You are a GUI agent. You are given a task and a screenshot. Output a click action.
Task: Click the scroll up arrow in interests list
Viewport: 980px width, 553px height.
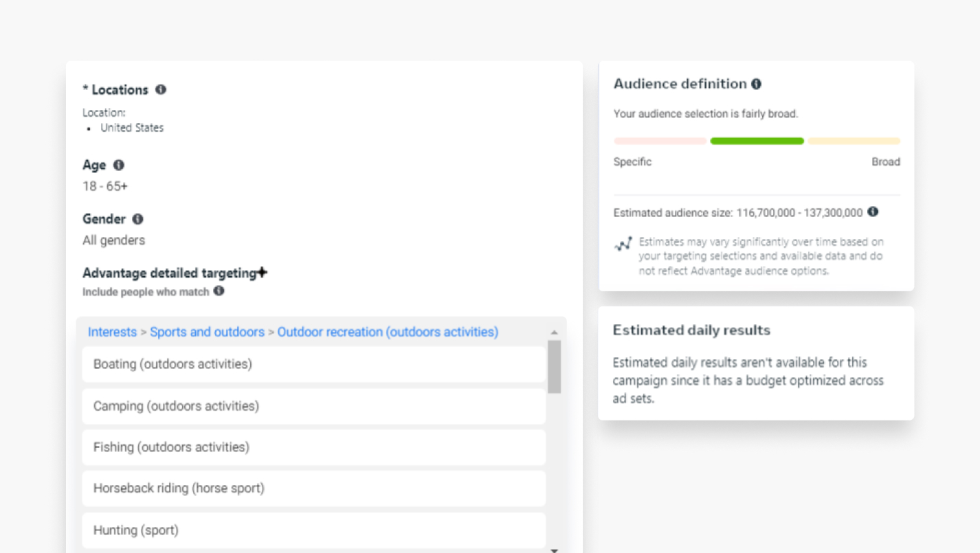(x=554, y=332)
